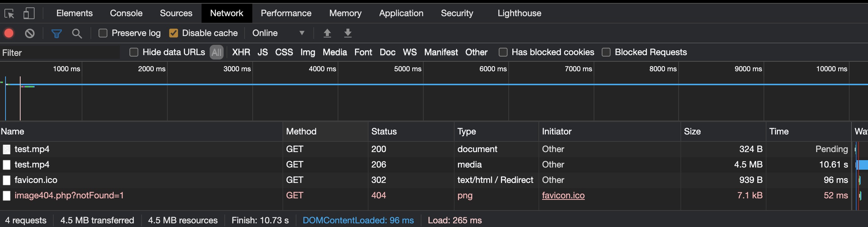The image size is (868, 227).
Task: Uncheck the Disable cache checkbox
Action: pos(174,33)
